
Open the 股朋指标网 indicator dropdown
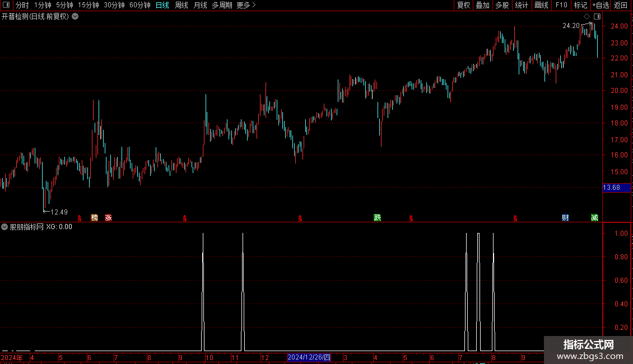tap(4, 227)
